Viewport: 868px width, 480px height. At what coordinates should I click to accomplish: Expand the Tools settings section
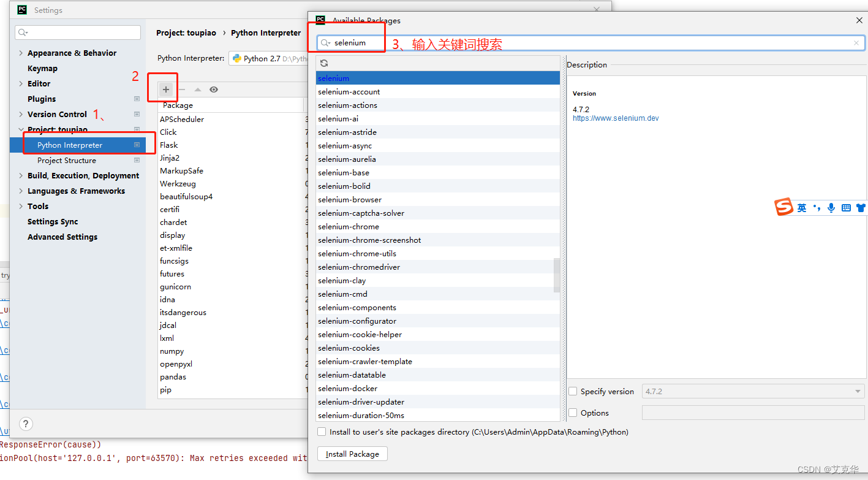[x=21, y=207]
